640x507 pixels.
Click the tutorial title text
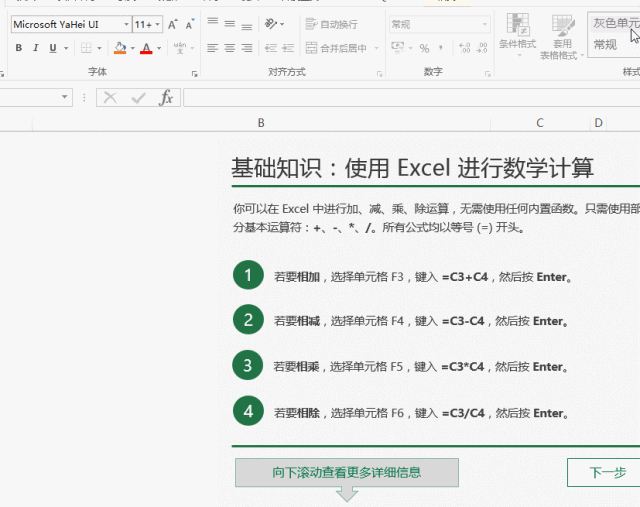412,168
